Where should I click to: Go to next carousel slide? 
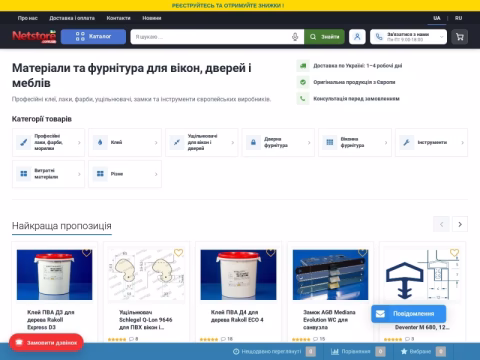click(460, 224)
